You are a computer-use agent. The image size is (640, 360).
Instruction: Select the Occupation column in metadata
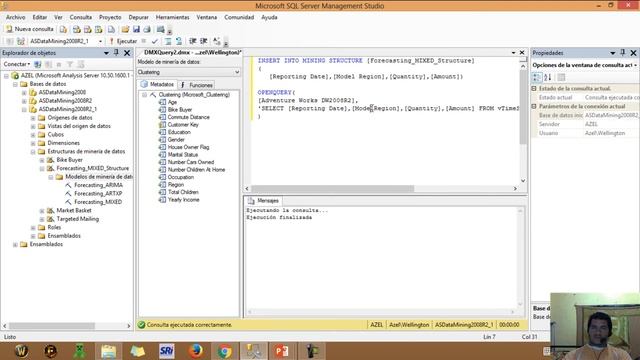(x=181, y=177)
